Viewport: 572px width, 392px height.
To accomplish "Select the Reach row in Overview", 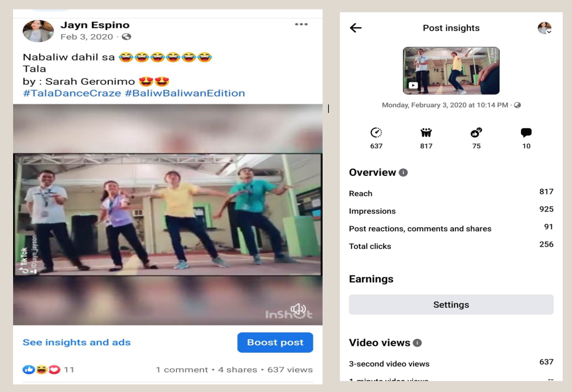I will [x=451, y=193].
